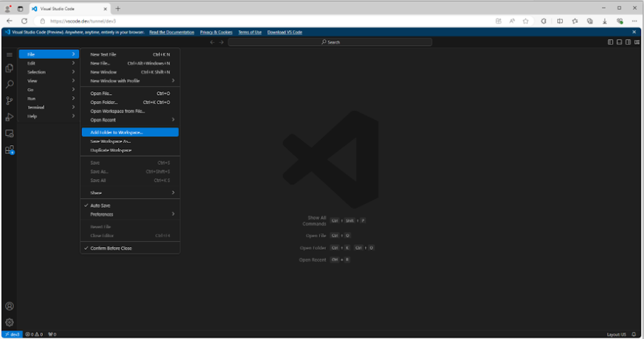Toggle secondary side bar layout icon
This screenshot has height=339, width=644.
click(x=627, y=42)
